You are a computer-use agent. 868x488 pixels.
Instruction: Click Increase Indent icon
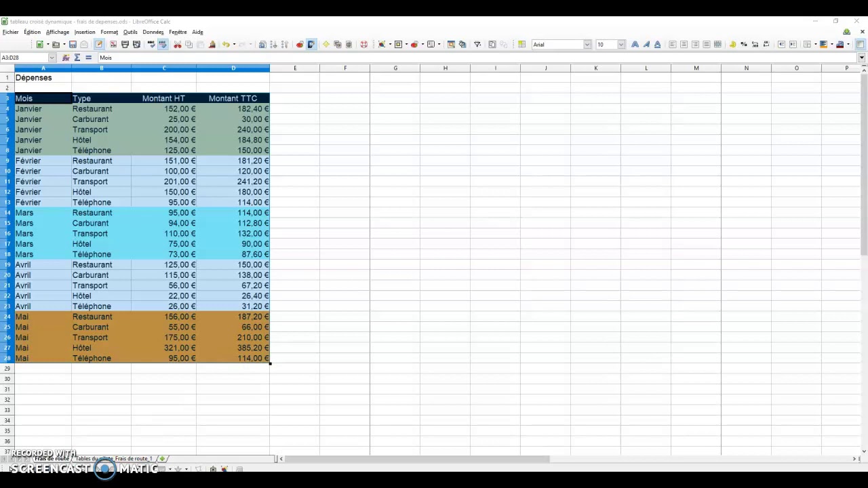[793, 44]
